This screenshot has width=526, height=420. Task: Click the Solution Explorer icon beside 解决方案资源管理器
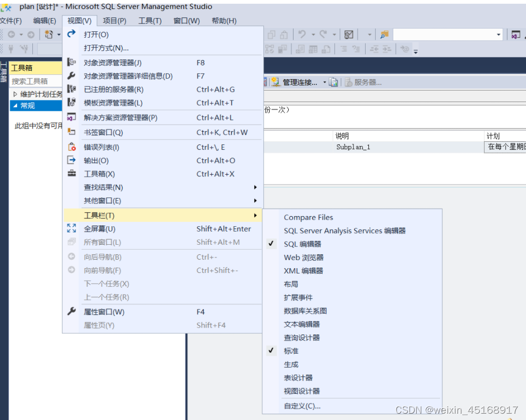(x=72, y=117)
